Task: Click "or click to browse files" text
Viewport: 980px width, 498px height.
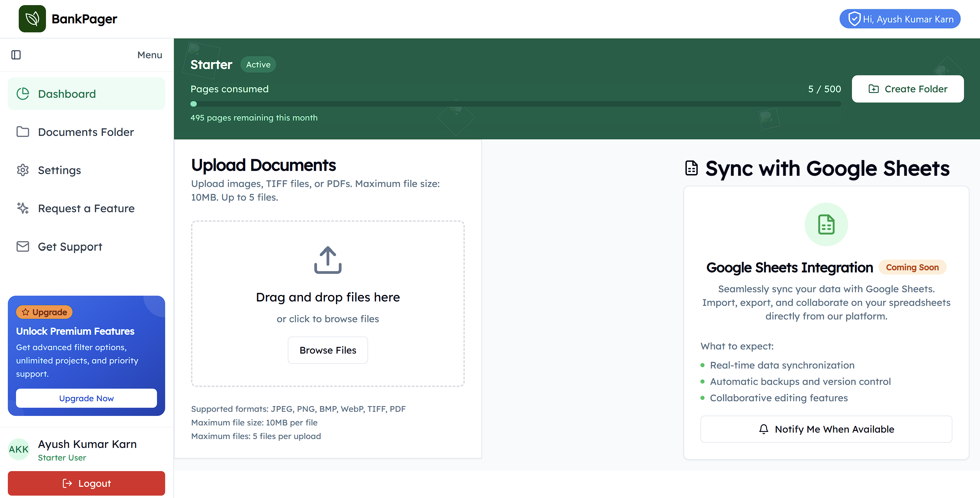Action: coord(328,319)
